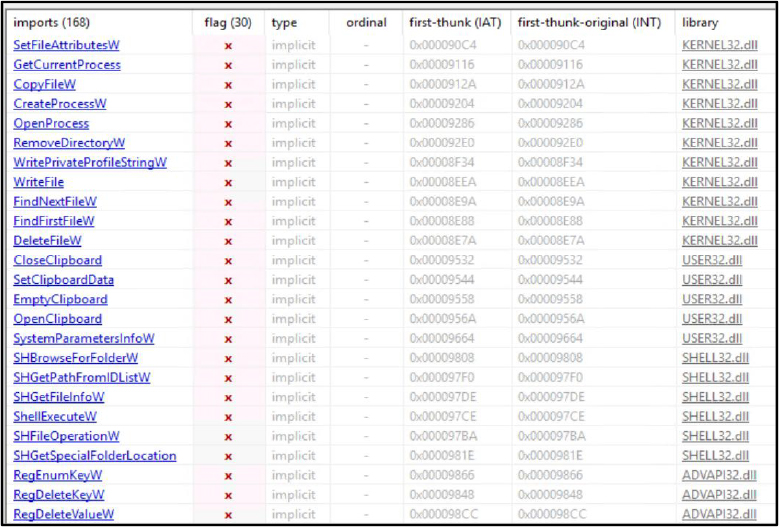Image resolution: width=779 pixels, height=527 pixels.
Task: Open ADVAPI32.dll library in RegEnumKeyW row
Action: pyautogui.click(x=719, y=475)
